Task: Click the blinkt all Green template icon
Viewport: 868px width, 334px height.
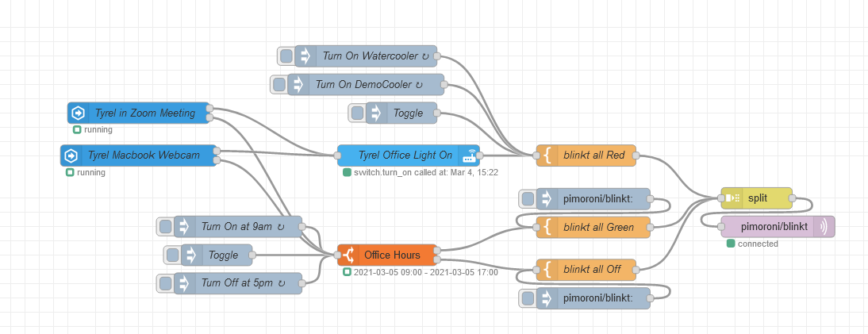Action: tap(547, 227)
